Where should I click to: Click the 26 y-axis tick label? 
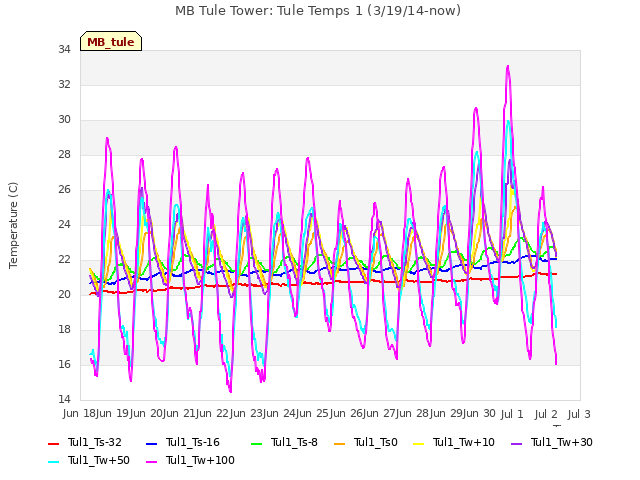coord(64,190)
